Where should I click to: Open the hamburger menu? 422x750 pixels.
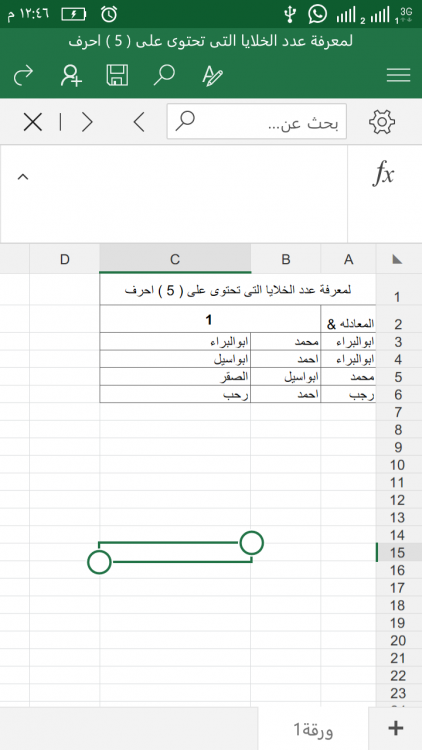pos(398,75)
